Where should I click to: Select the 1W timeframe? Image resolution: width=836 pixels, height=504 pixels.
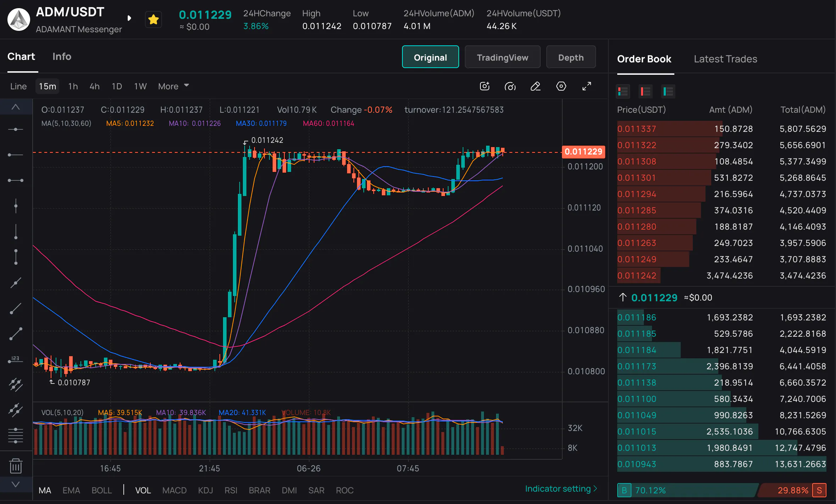pyautogui.click(x=140, y=86)
